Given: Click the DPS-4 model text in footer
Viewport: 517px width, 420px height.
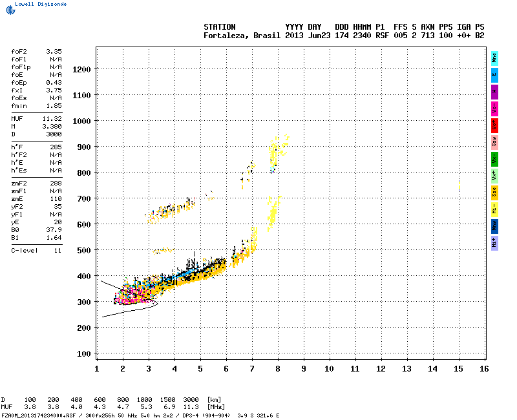Looking at the screenshot, I should 189,415.
